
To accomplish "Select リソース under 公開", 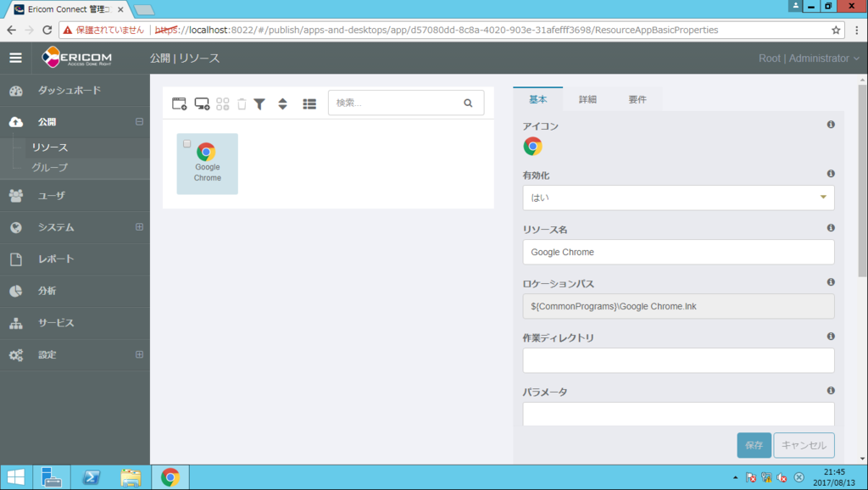I will click(x=50, y=148).
